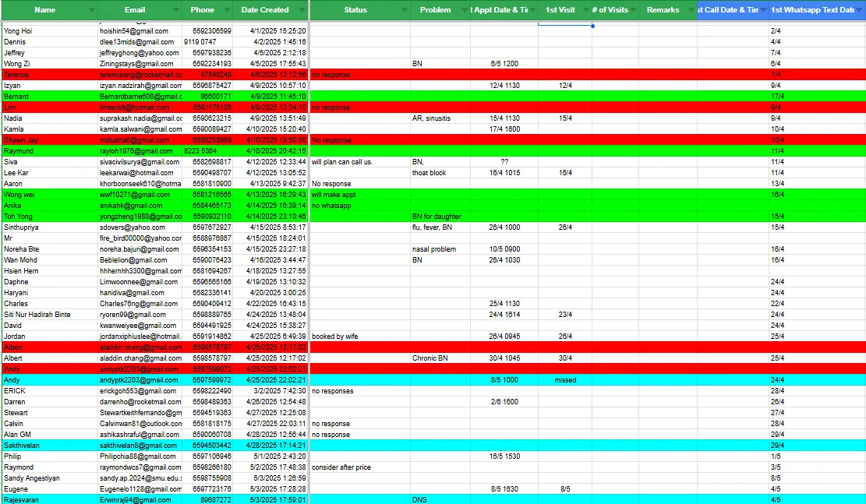The image size is (866, 504).
Task: Select the status 'consider after price'
Action: pos(360,467)
